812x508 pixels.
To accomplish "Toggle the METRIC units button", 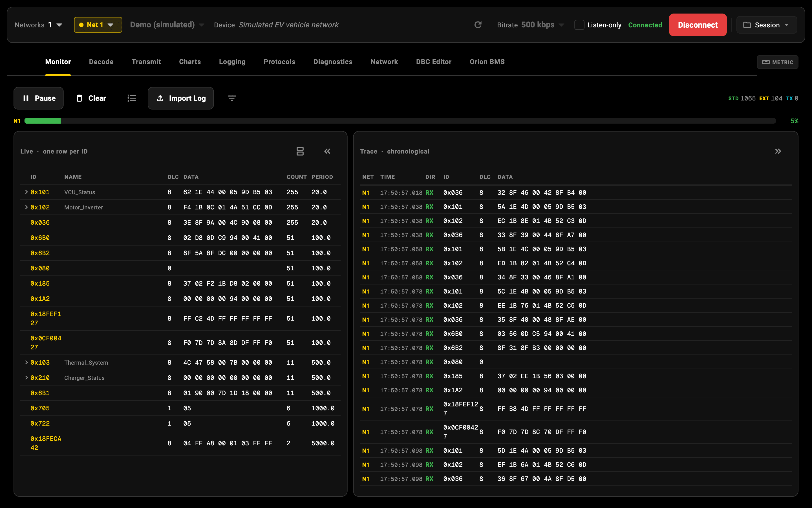I will coord(777,62).
